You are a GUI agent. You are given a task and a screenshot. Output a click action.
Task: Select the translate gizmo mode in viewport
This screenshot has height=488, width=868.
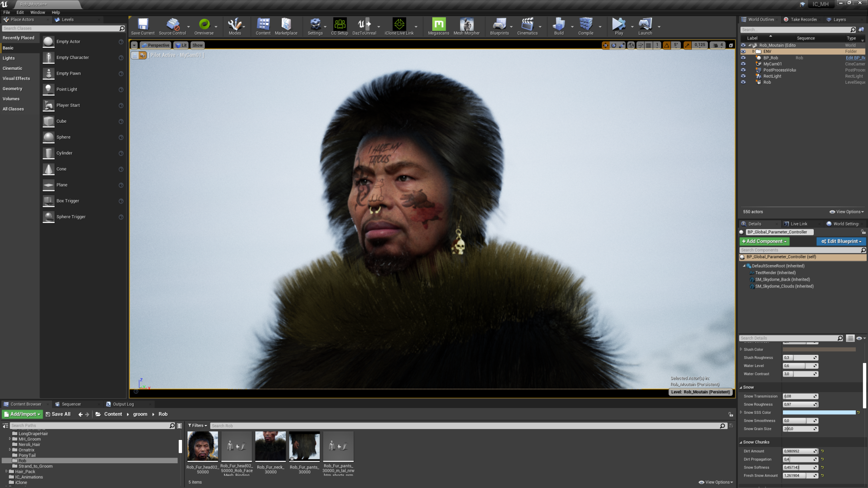pyautogui.click(x=605, y=45)
